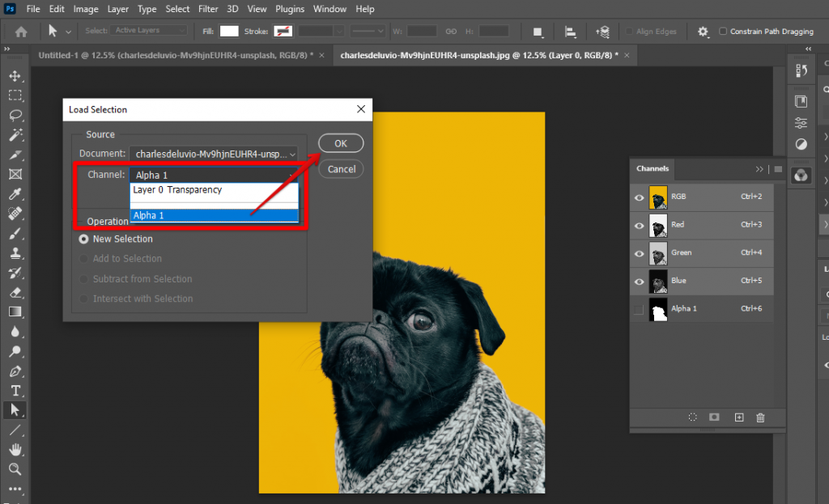Select the Hand tool
Screen dimensions: 829x504
click(15, 450)
